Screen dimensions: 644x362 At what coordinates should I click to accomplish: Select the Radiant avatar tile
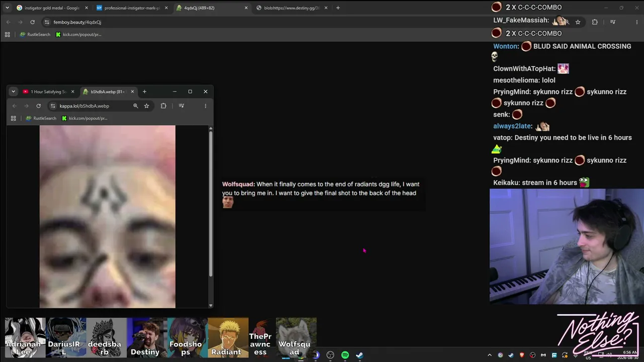pos(228,337)
